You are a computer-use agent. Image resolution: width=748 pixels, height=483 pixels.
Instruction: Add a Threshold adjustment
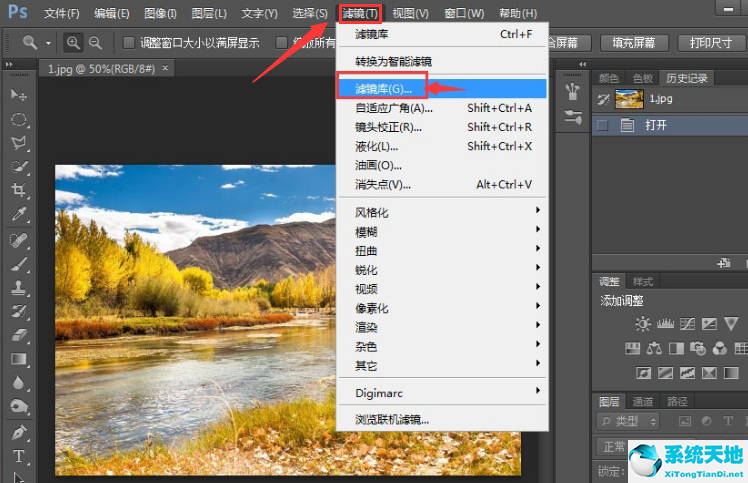[x=687, y=373]
